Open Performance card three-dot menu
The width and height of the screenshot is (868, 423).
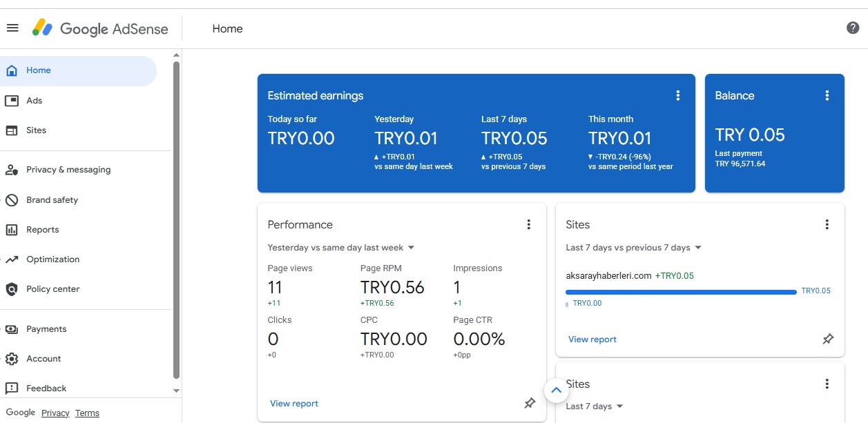[529, 224]
